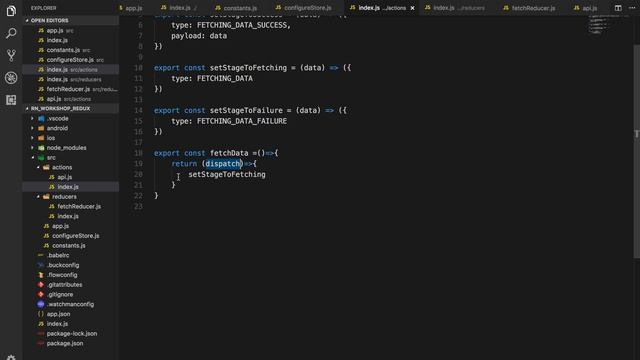Open the .gitattributes file

[x=71, y=285]
